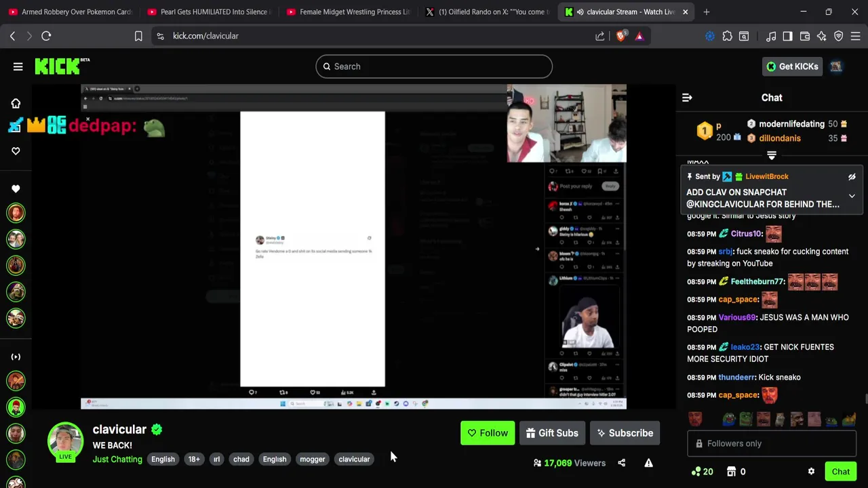Open the outlined heart Following icon in sidebar
Viewport: 868px width, 488px height.
point(16,150)
